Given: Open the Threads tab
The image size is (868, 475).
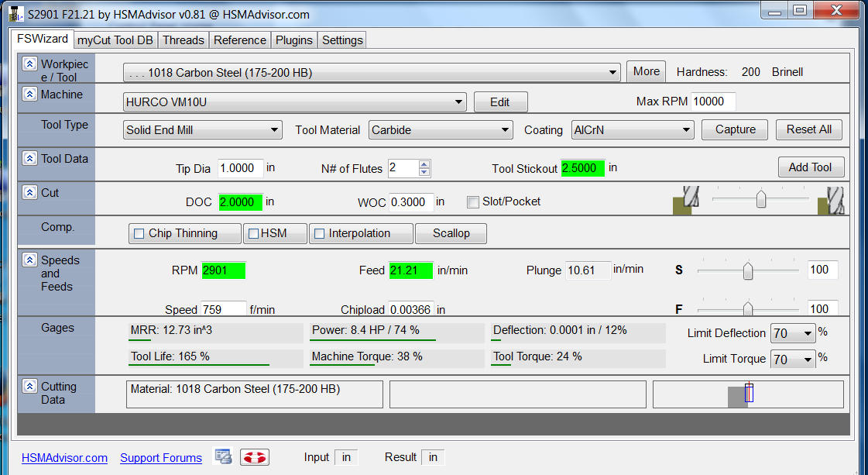Looking at the screenshot, I should tap(184, 40).
